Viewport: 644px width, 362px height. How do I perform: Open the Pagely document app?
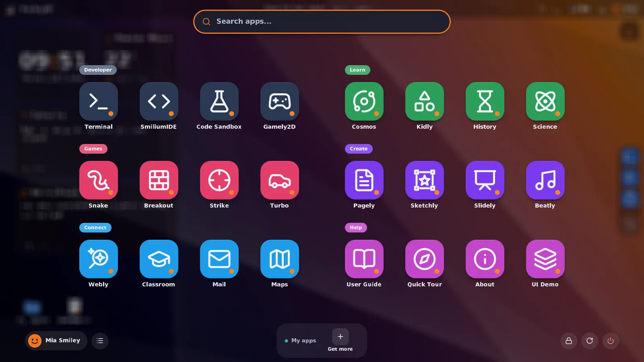click(x=364, y=180)
